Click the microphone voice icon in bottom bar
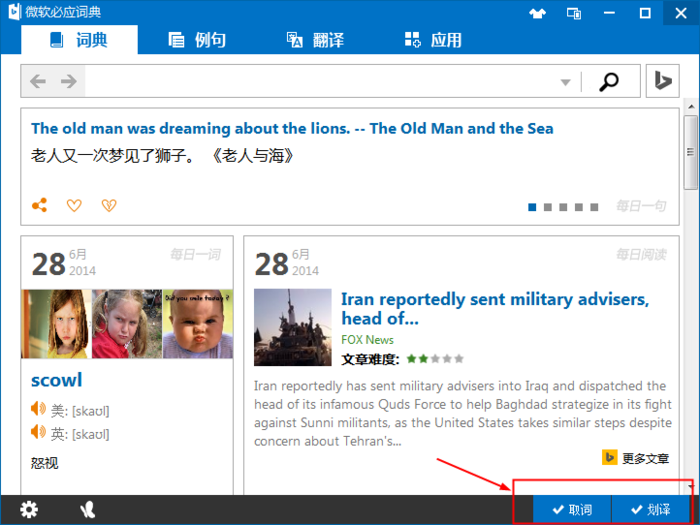The height and width of the screenshot is (525, 700). (x=88, y=509)
